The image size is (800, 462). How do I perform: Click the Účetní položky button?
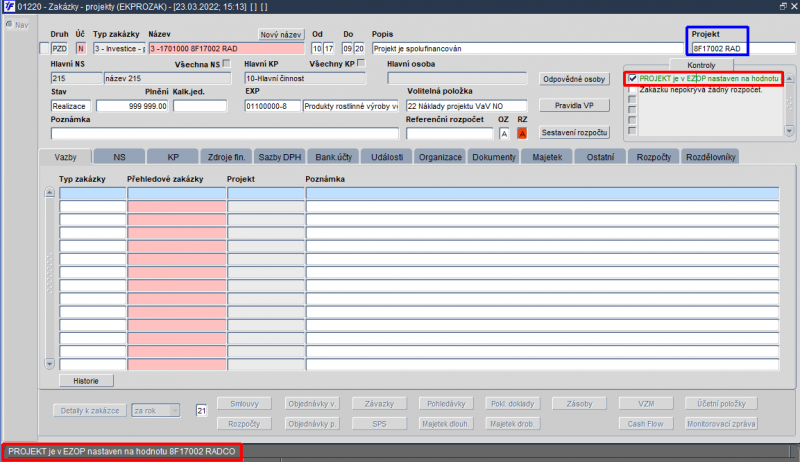721,404
